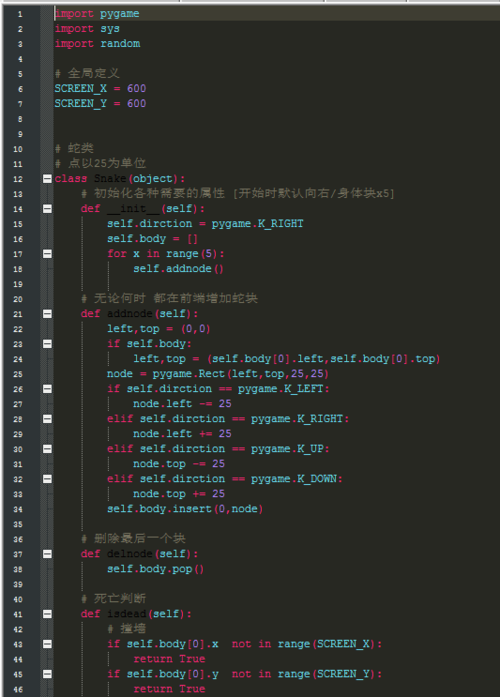Fold the K_LEFT condition block

click(47, 389)
